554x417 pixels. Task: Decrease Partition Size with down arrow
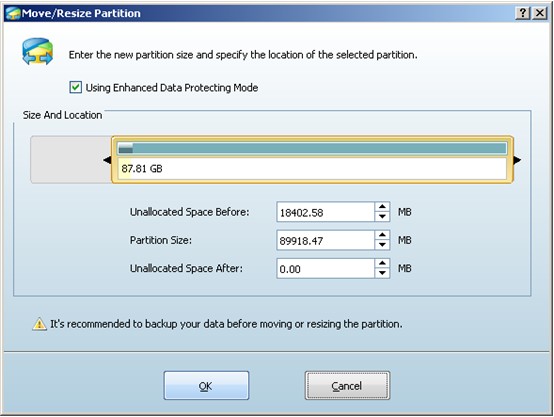pos(382,245)
